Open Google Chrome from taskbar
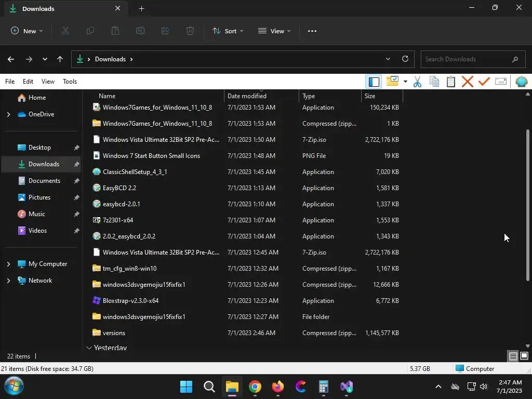The height and width of the screenshot is (399, 532). (255, 387)
